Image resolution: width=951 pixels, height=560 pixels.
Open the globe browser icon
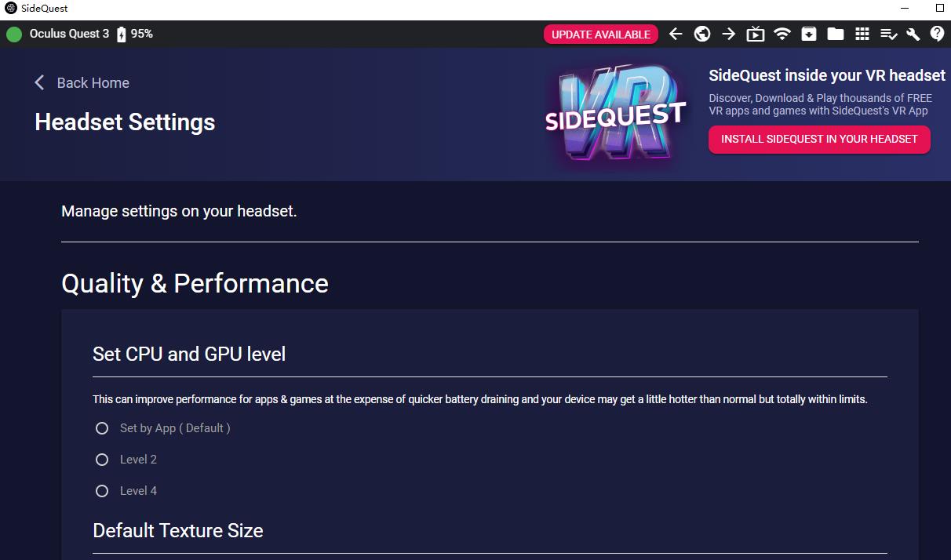tap(702, 34)
